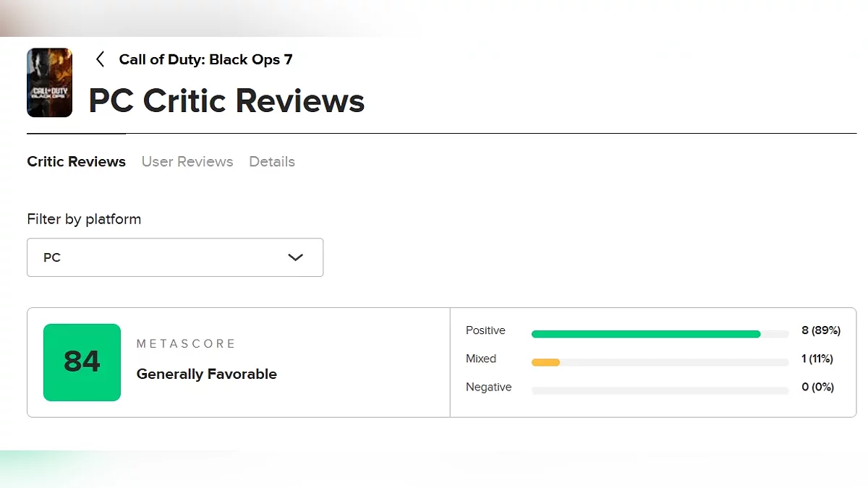868x488 pixels.
Task: Click the green Positive reviews bar
Action: pyautogui.click(x=645, y=334)
